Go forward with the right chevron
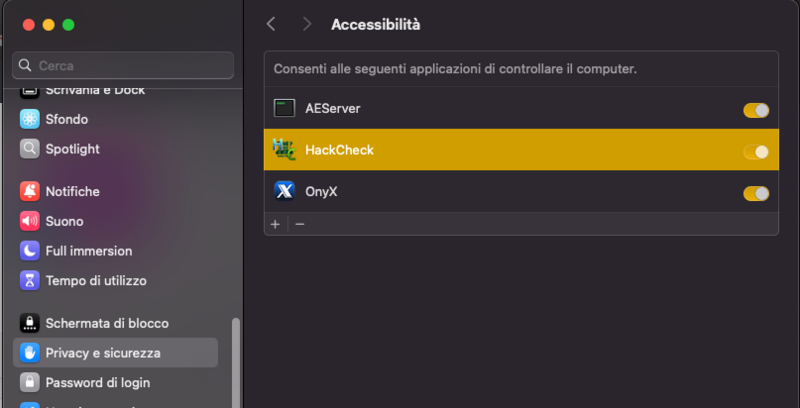This screenshot has width=800, height=408. [x=306, y=24]
